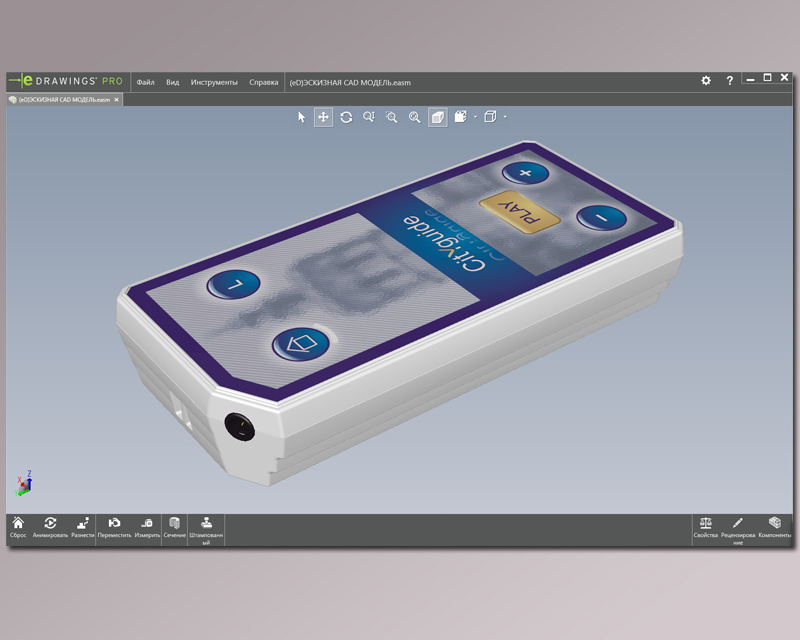Screen dimensions: 800x640
Task: Expand the display style dropdown arrow
Action: [476, 117]
